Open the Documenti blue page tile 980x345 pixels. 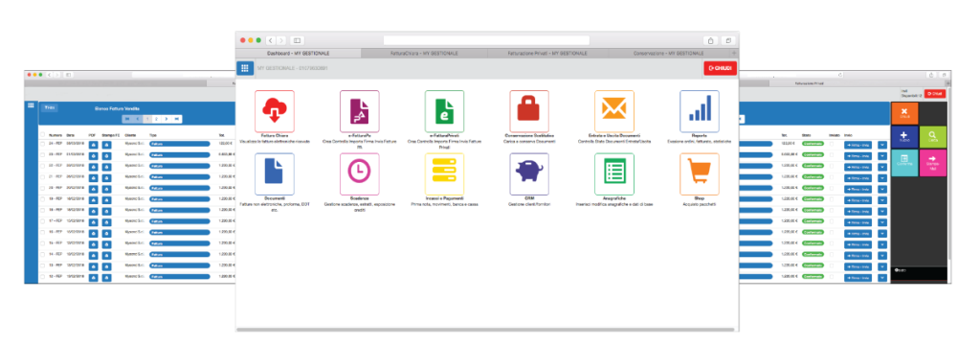[275, 173]
